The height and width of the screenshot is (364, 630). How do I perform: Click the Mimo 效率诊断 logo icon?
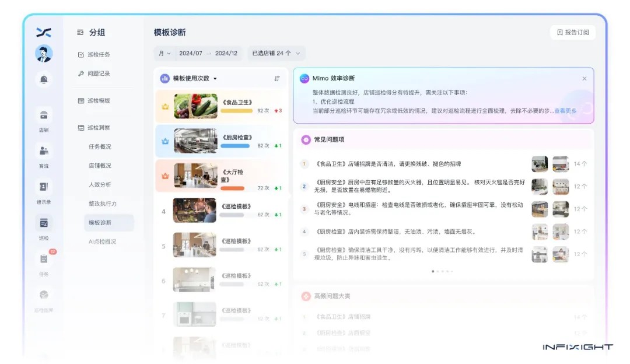tap(304, 78)
